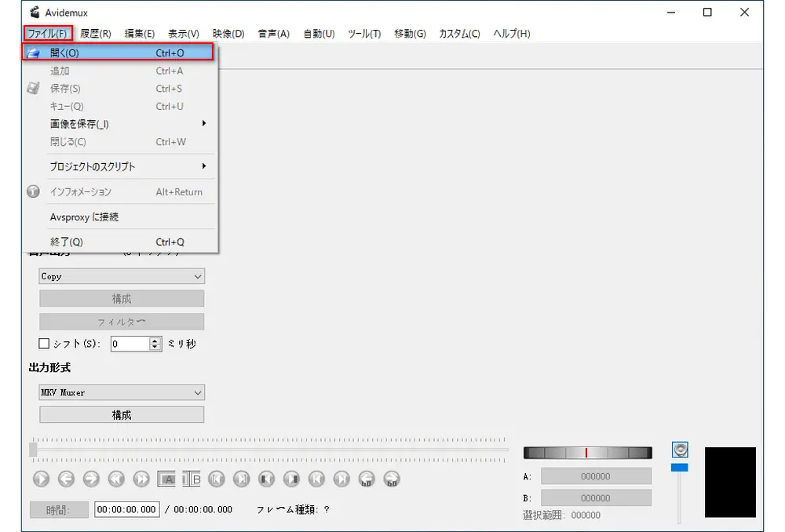
Task: Click the Play button in playback controls
Action: coord(41,478)
